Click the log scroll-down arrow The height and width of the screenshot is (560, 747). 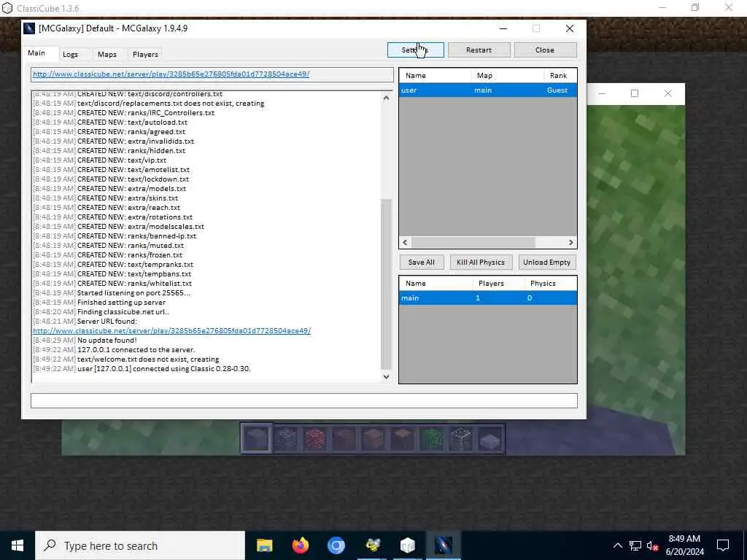coord(386,377)
